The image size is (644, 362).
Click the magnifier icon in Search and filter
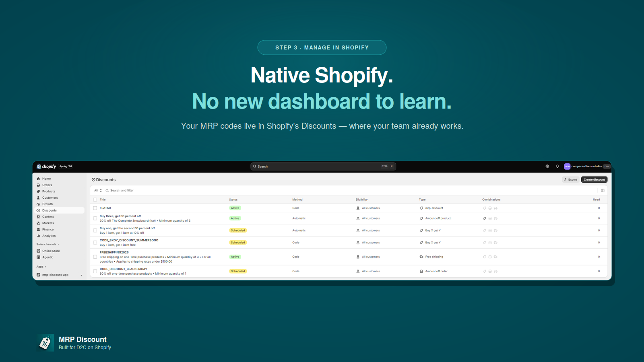107,191
